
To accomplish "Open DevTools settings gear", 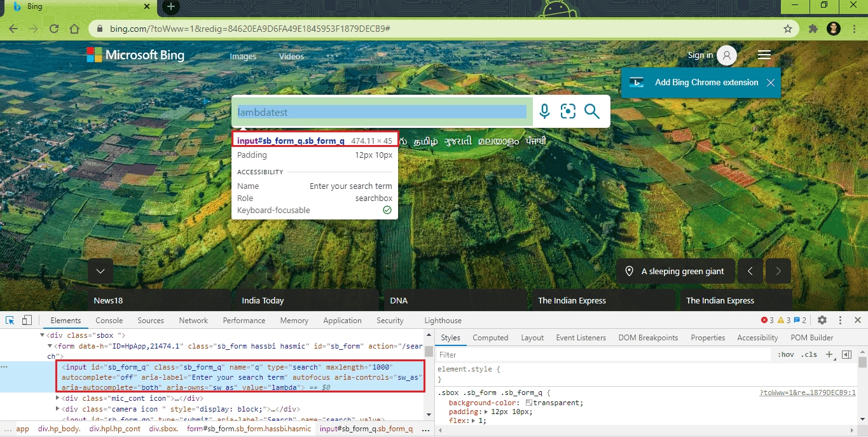I will [822, 320].
